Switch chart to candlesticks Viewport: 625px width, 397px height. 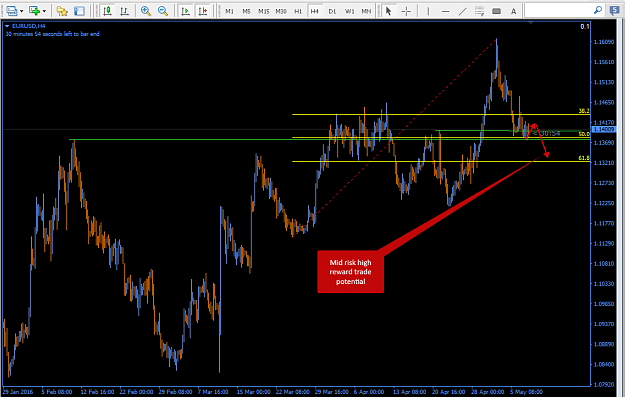[x=107, y=11]
